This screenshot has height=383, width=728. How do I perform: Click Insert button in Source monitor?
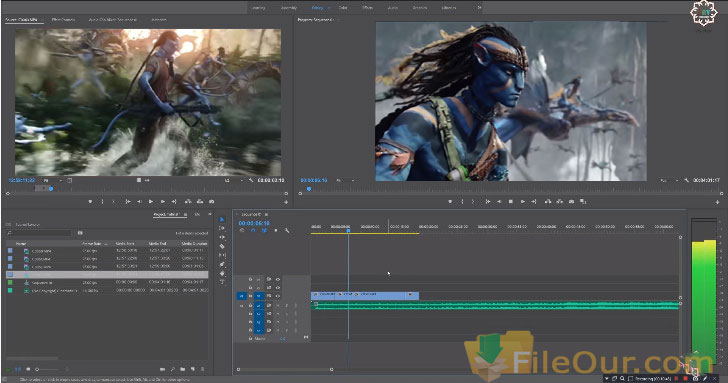188,201
